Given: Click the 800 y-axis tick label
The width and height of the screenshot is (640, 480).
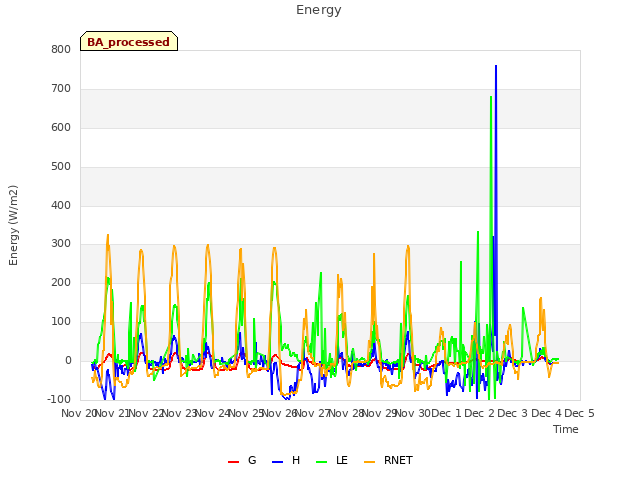Looking at the screenshot, I should coord(61,49).
